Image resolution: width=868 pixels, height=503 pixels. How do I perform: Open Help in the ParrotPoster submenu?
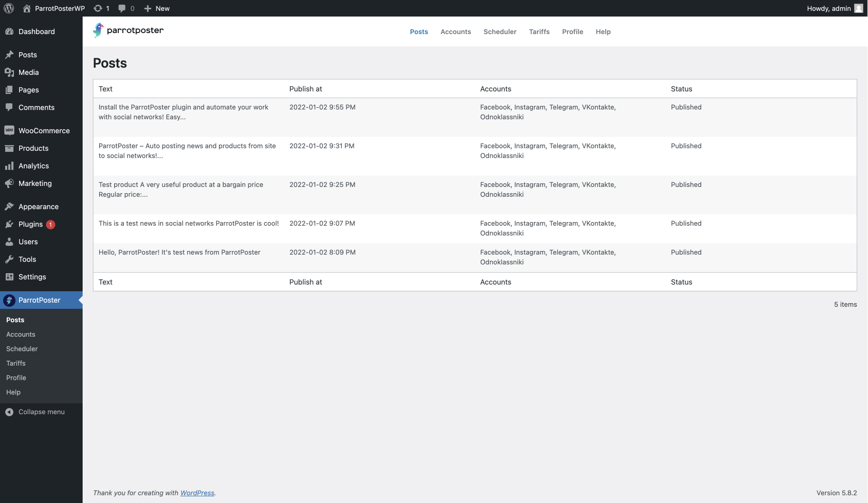[x=13, y=392]
